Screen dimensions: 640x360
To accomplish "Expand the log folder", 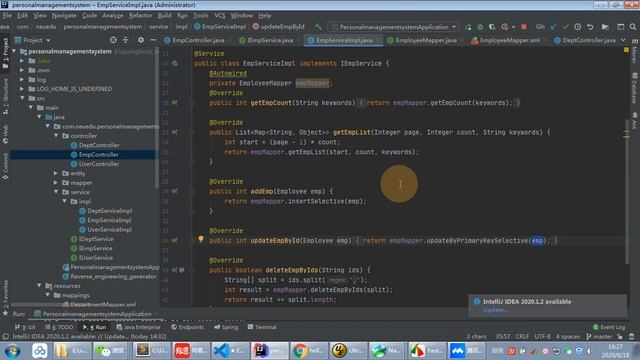I will coord(22,80).
